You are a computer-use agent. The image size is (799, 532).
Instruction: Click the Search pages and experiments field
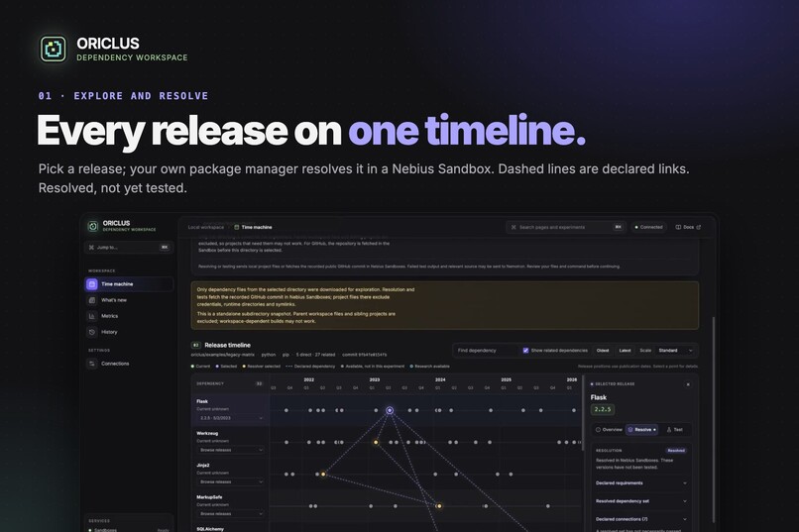pyautogui.click(x=566, y=227)
